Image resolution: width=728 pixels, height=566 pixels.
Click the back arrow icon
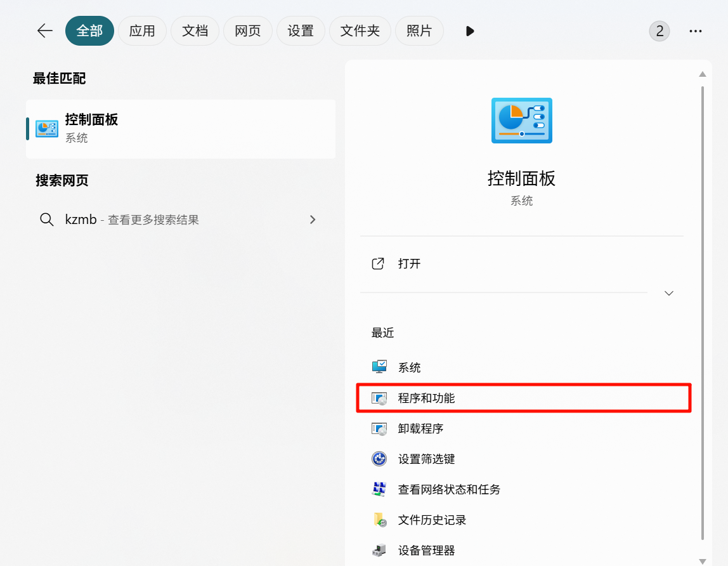(44, 30)
